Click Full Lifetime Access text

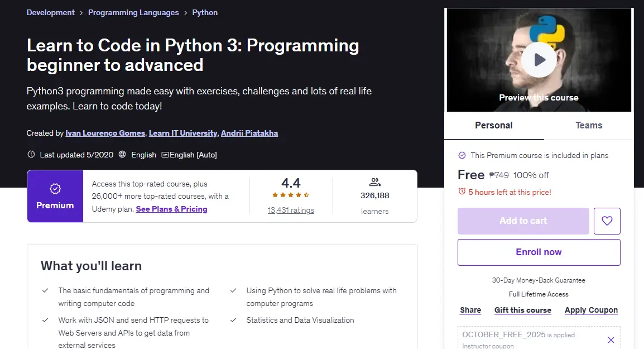coord(539,294)
